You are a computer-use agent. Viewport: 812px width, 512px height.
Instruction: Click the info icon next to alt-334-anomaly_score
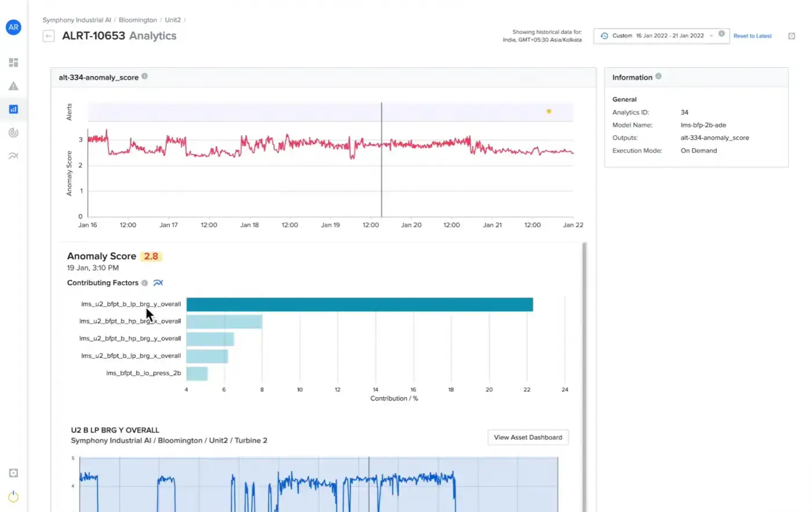pos(144,77)
